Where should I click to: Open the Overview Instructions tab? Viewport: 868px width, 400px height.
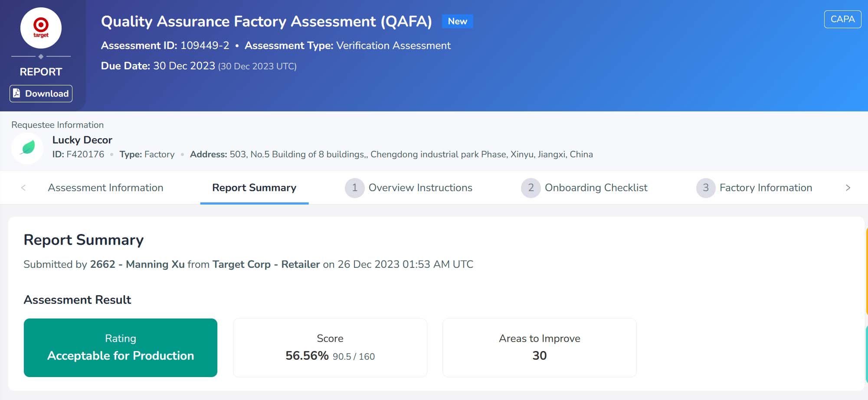tap(420, 188)
